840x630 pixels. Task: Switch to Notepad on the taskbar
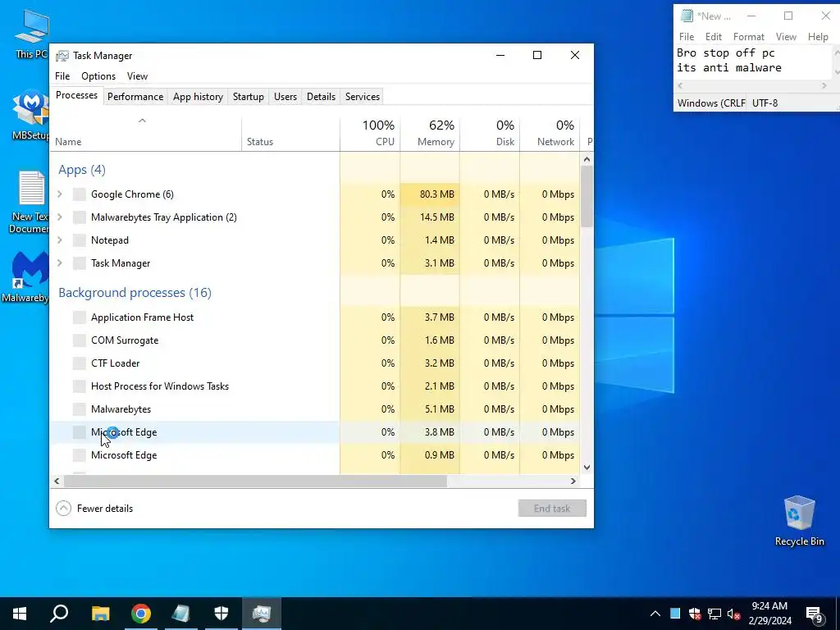181,614
